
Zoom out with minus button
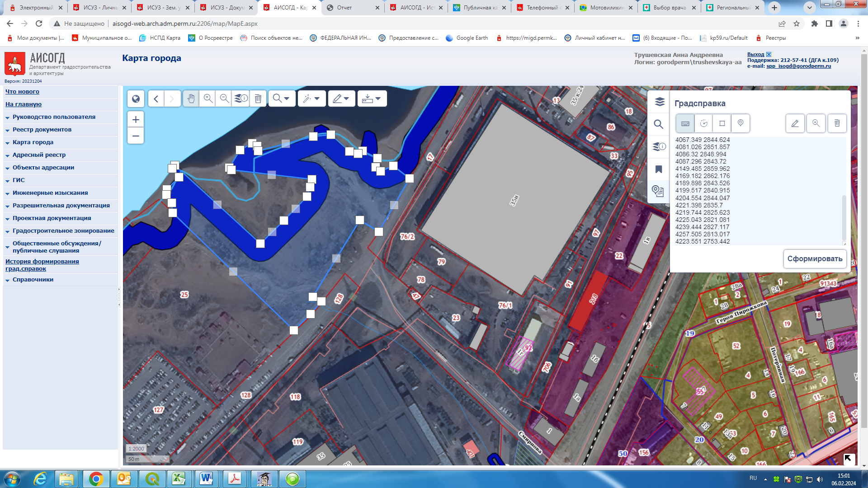pos(136,136)
